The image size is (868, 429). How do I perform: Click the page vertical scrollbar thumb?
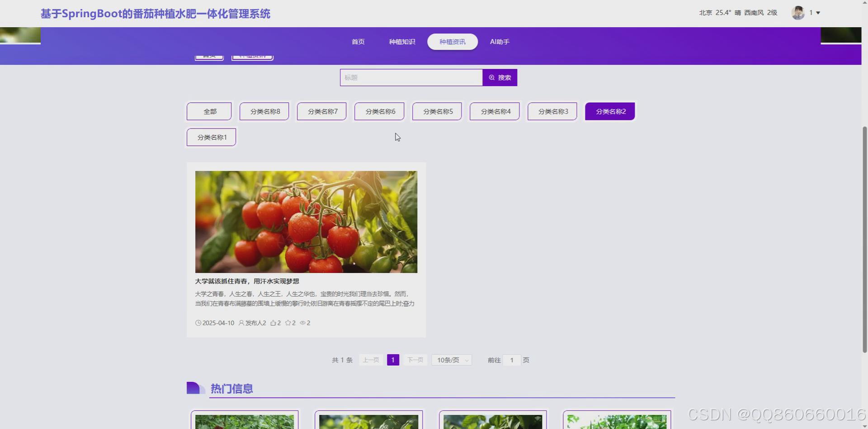[x=865, y=239]
